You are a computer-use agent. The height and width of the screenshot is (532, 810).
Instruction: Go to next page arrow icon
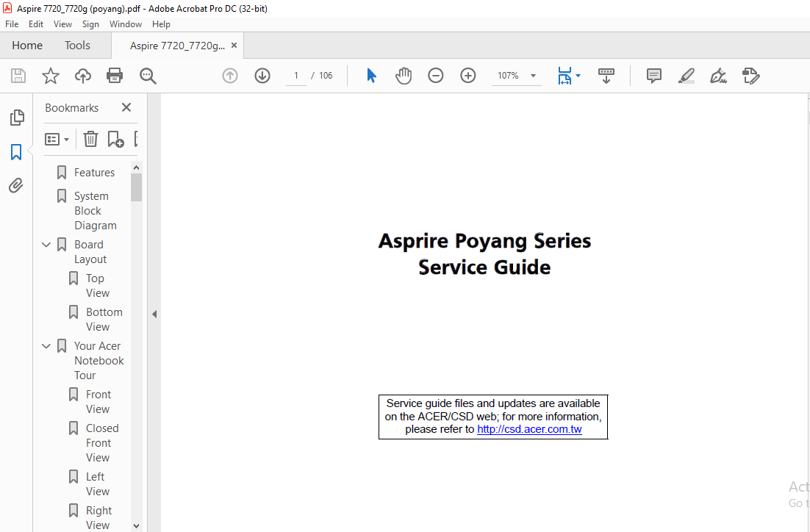(x=262, y=76)
